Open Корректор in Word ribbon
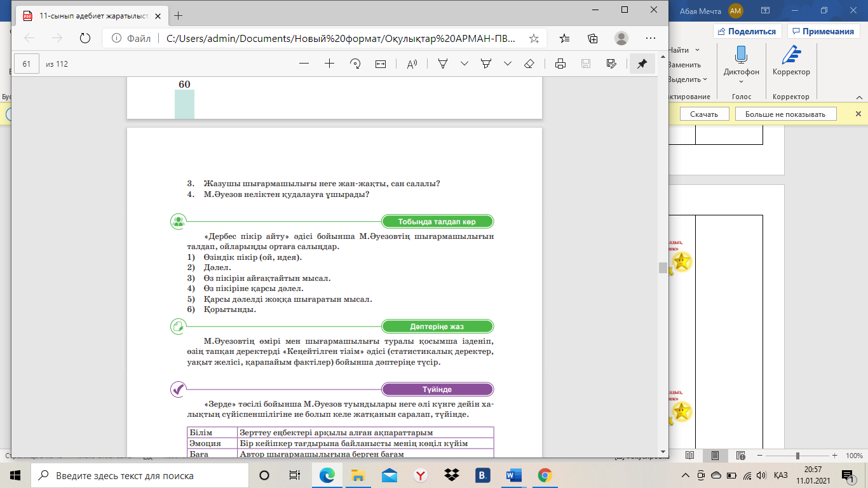This screenshot has width=868, height=488. tap(791, 60)
